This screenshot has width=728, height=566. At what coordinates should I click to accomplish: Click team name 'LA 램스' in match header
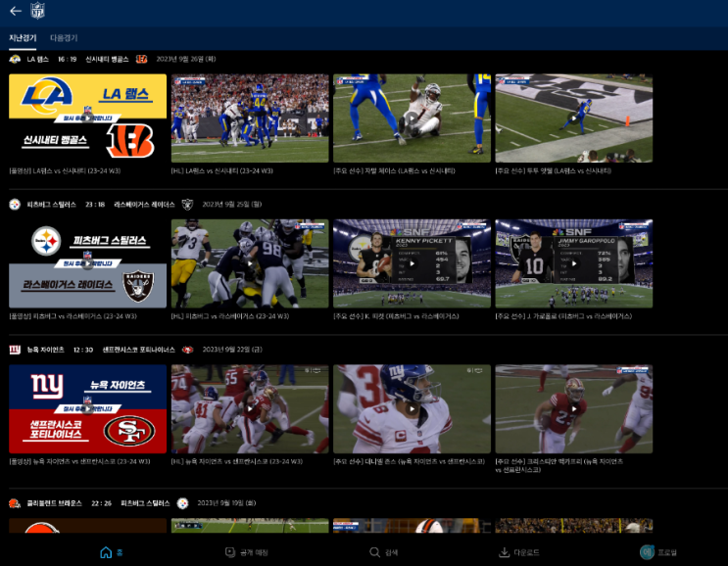pos(37,59)
